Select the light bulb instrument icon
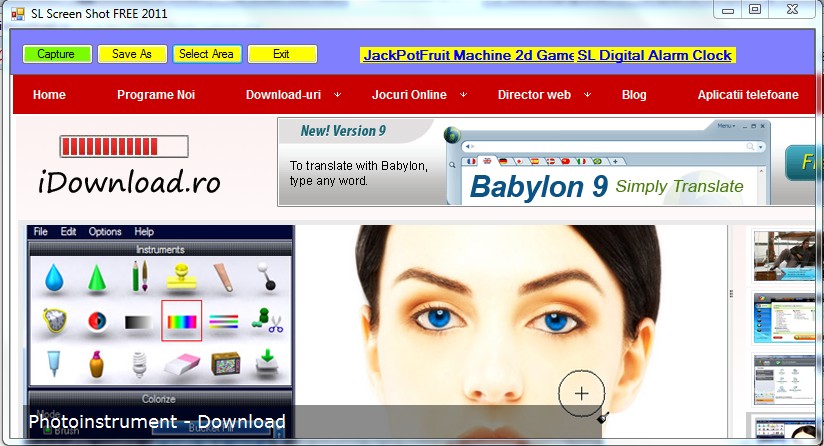The width and height of the screenshot is (824, 446). (x=139, y=364)
